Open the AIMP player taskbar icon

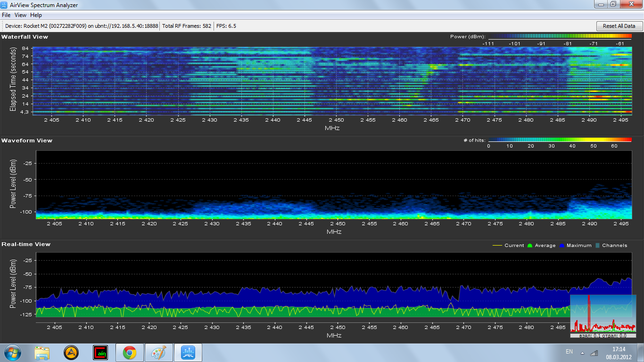pos(71,352)
